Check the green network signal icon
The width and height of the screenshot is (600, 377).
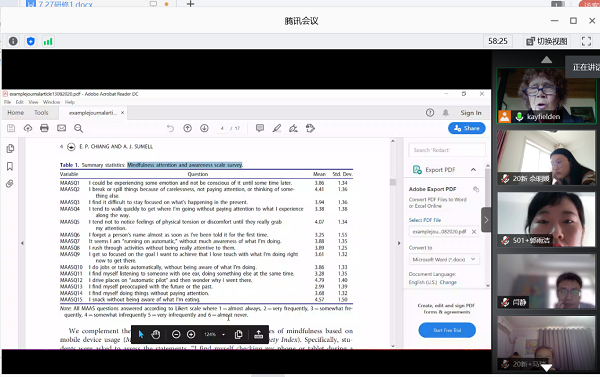(48, 41)
